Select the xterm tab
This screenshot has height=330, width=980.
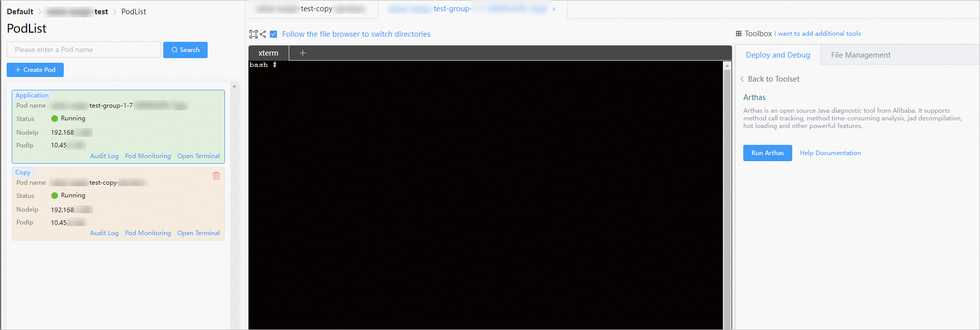[x=268, y=53]
